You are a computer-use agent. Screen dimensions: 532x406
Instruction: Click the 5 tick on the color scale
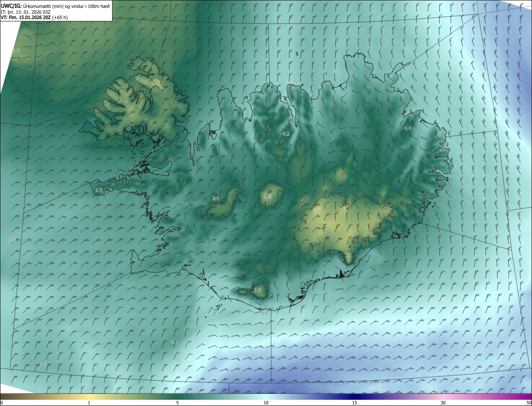pyautogui.click(x=177, y=403)
